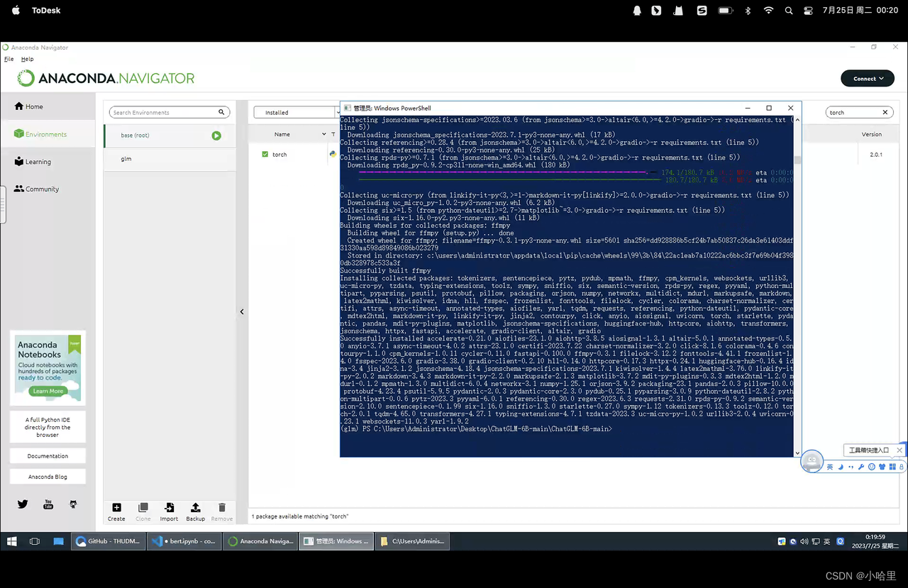Click the Python icon beside torch package
The image size is (908, 588).
pyautogui.click(x=333, y=154)
